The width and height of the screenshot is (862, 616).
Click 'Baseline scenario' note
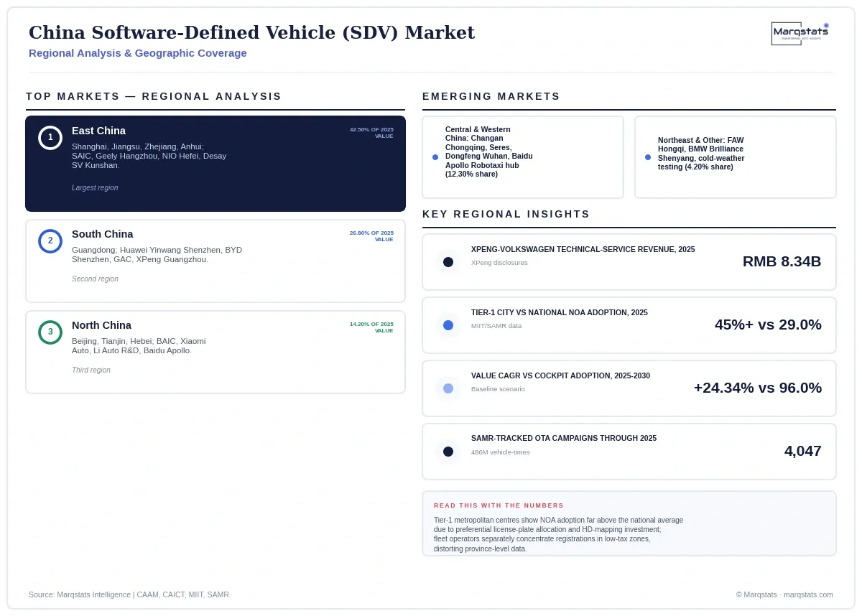pos(498,389)
